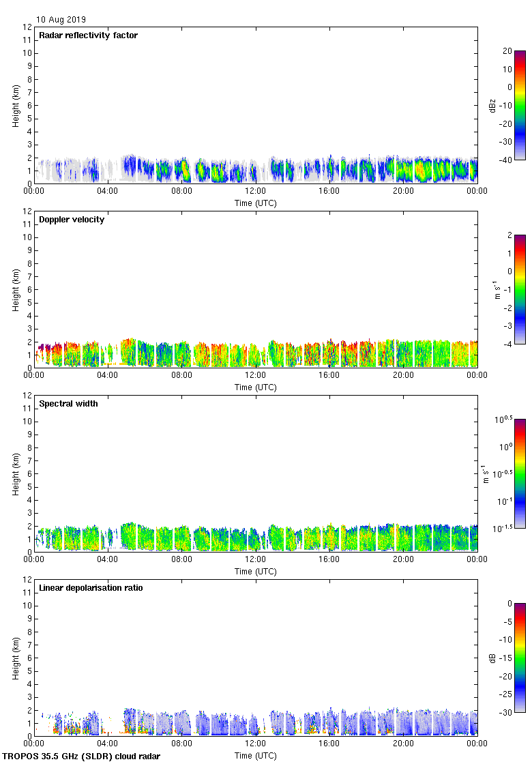
Task: Click the depolarisation ratio dB color bar
Action: (x=519, y=658)
